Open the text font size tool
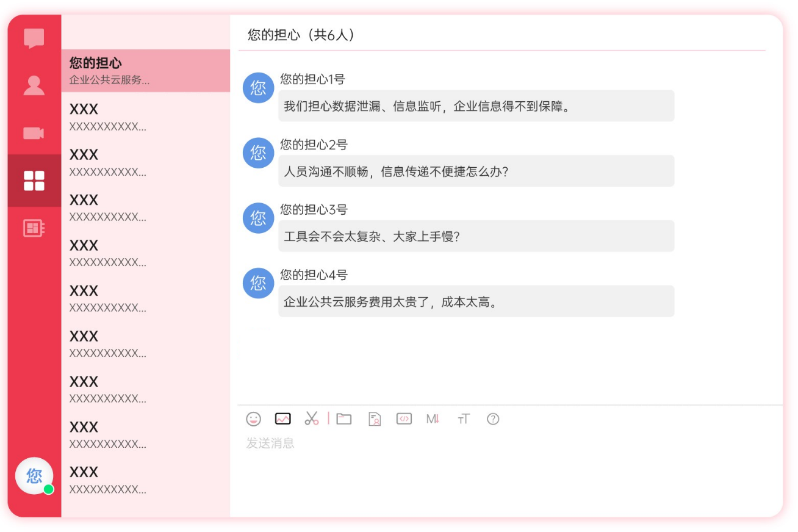Screen dimensions: 798x532 coord(464,419)
